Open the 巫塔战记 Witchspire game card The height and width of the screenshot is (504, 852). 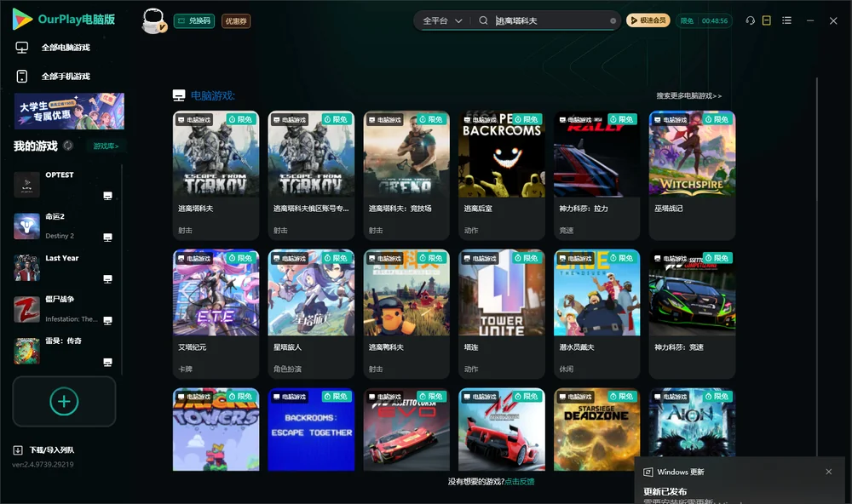(692, 175)
